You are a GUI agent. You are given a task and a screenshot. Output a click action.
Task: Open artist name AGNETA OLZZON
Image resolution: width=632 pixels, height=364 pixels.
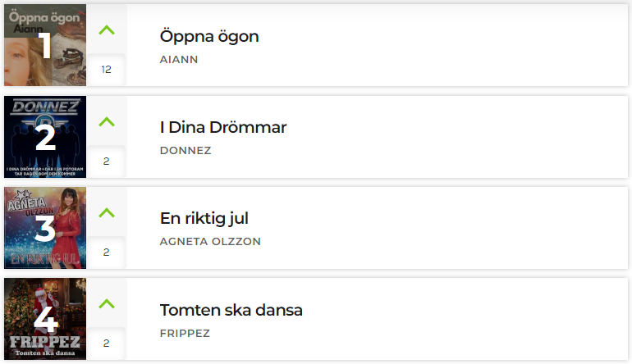(x=210, y=242)
